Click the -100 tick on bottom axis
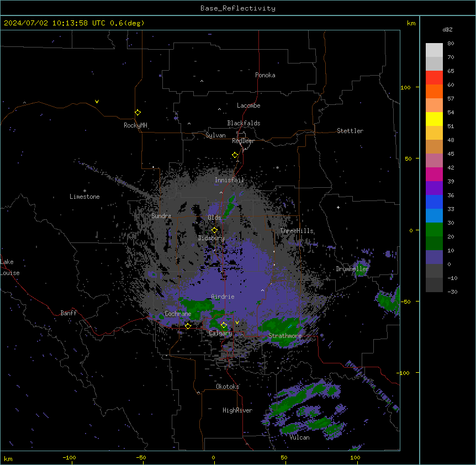Screen dimensions: 476x465 click(70, 457)
